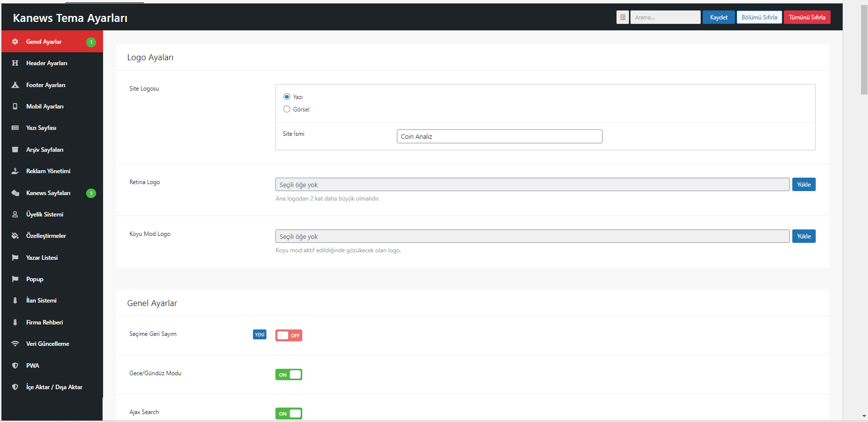
Task: Click the Site İsmi text field
Action: pos(499,136)
